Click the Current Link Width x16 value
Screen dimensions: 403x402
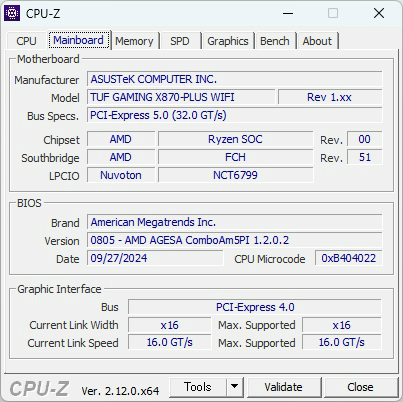tap(170, 325)
